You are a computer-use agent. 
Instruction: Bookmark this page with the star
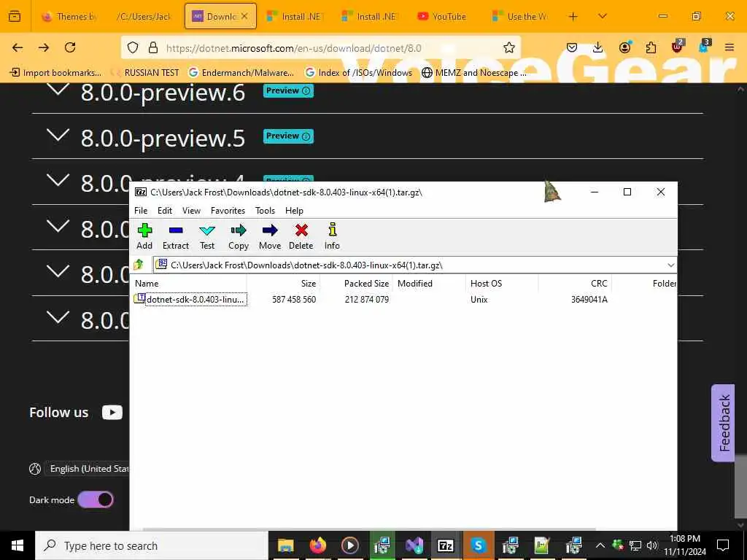[x=508, y=47]
